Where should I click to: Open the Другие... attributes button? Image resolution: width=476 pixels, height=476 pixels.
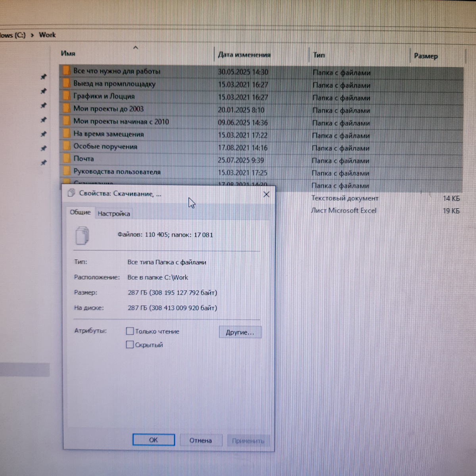[240, 332]
